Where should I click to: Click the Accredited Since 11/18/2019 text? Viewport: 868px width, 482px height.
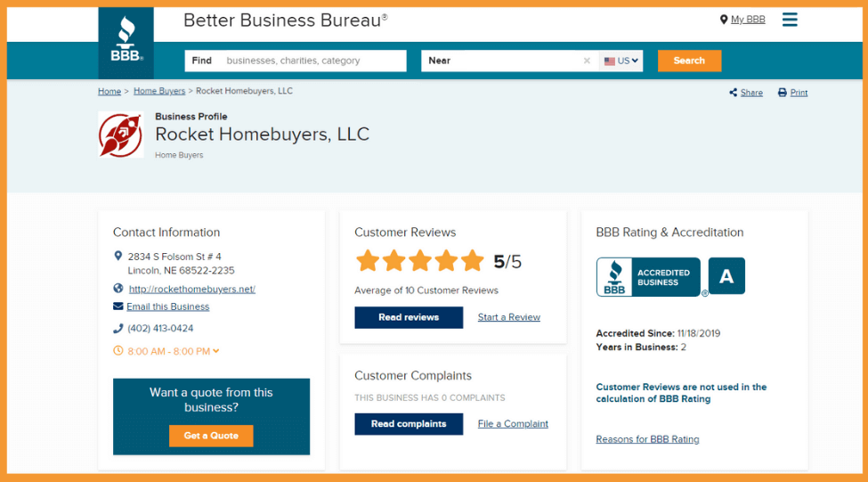[x=658, y=333]
